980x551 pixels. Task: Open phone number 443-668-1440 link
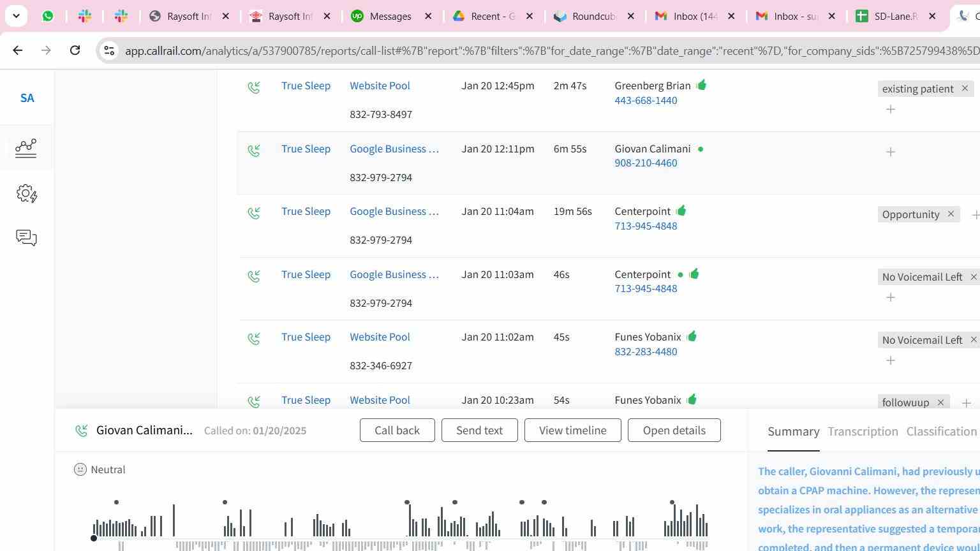pos(646,100)
